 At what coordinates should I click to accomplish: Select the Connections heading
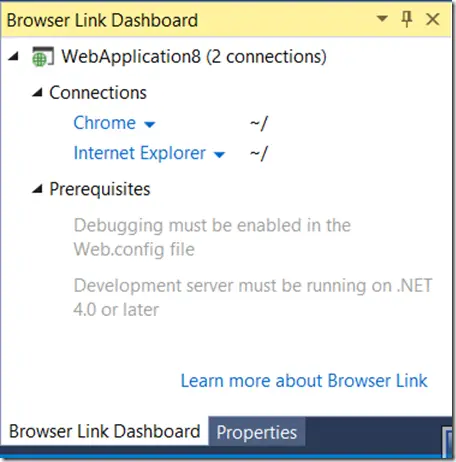(98, 93)
